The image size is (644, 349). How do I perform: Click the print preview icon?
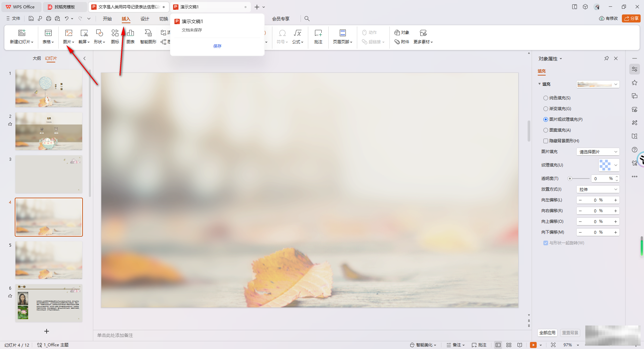tap(57, 18)
